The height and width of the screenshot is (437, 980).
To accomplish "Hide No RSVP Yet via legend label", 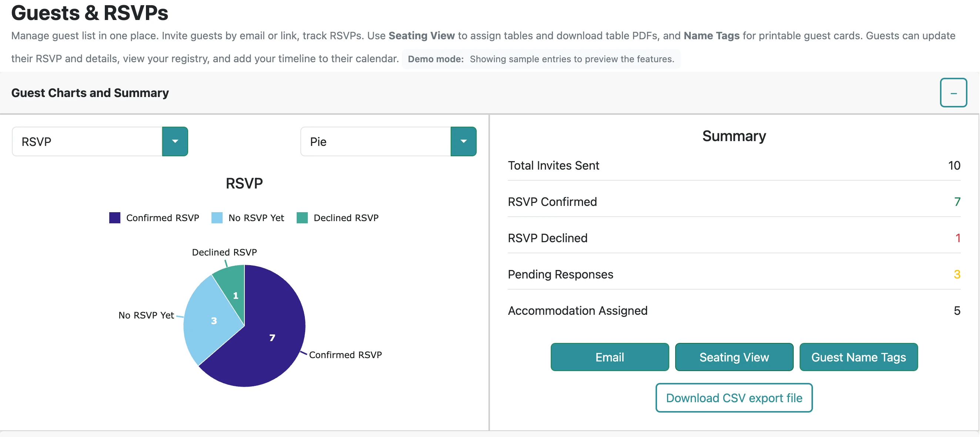I will pos(256,218).
